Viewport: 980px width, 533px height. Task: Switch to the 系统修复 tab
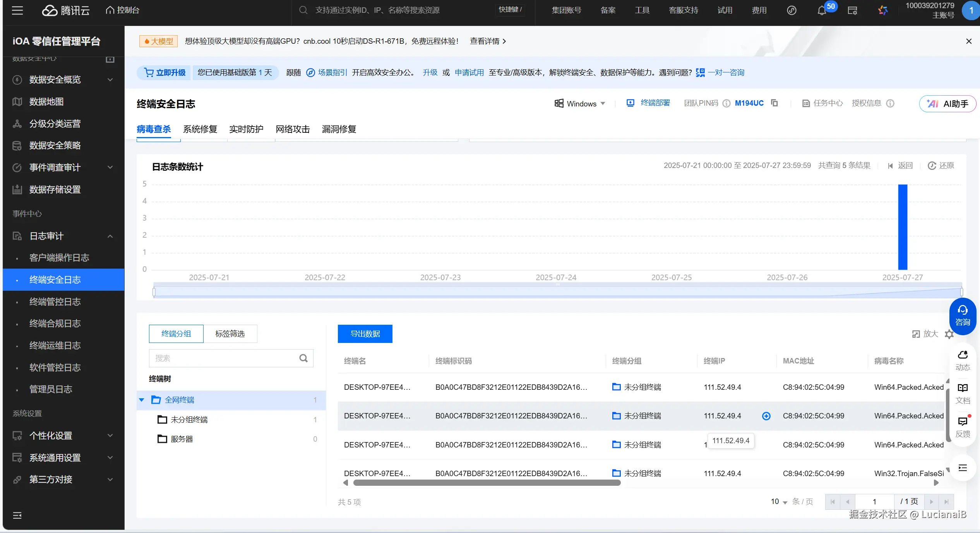pyautogui.click(x=200, y=129)
